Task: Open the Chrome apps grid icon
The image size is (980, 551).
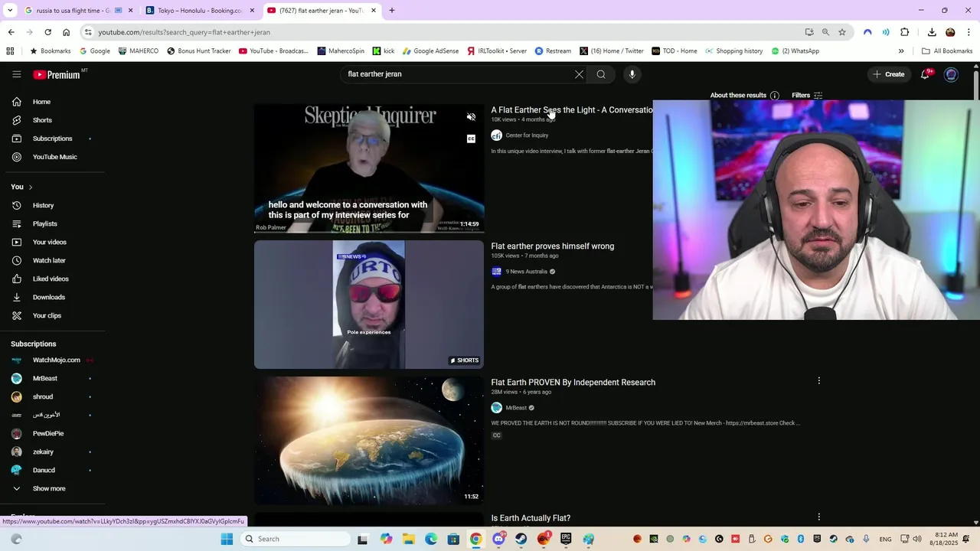Action: coord(10,51)
